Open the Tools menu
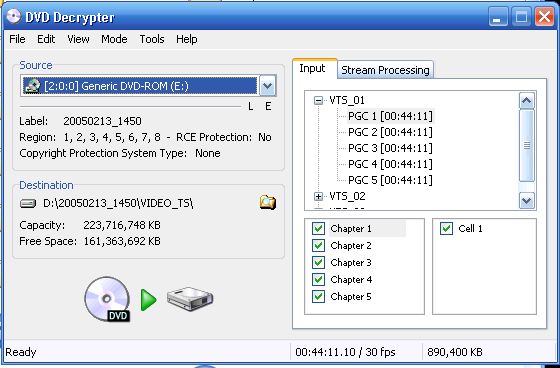Viewport: 560px width, 368px height. [152, 39]
